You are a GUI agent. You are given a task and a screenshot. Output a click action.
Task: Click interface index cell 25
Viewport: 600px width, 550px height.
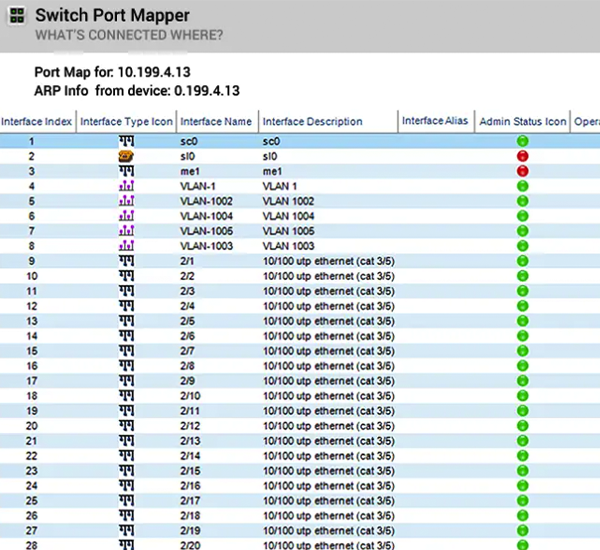(32, 501)
